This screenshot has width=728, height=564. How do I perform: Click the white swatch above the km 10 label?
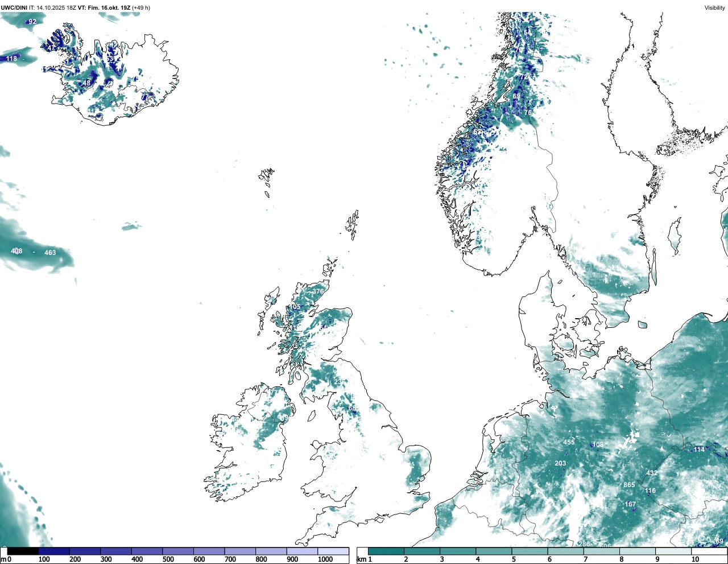(710, 551)
